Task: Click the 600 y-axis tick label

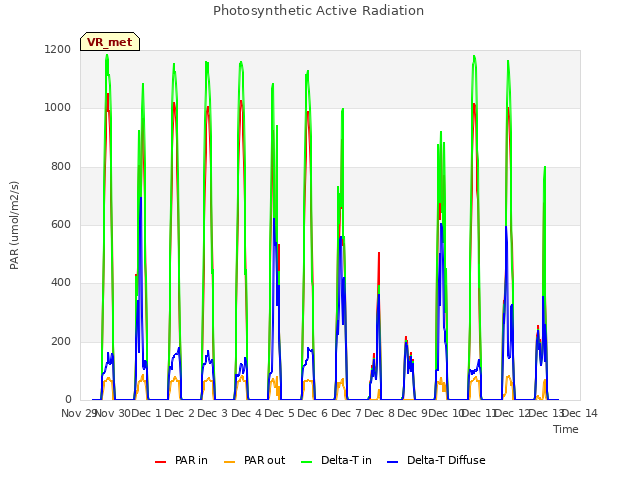Action: 61,224
